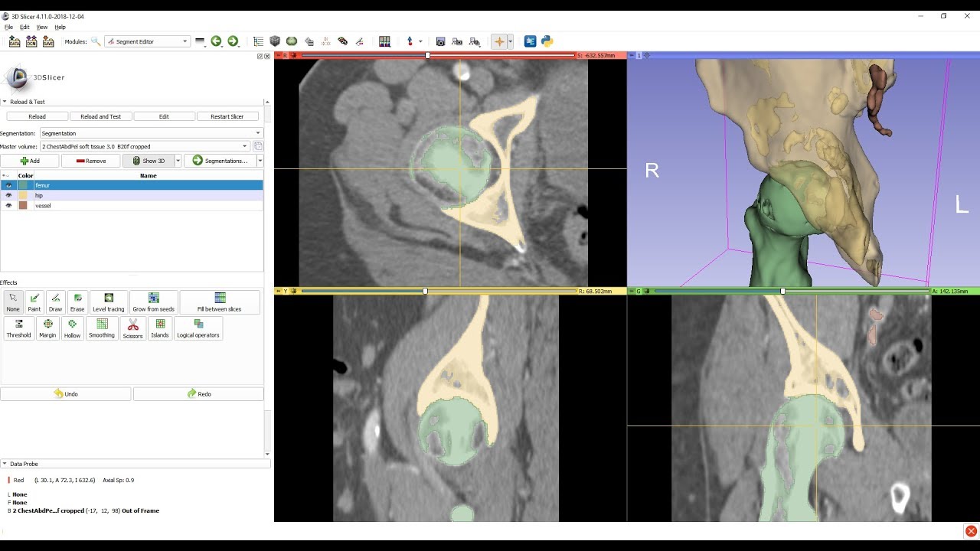Open the Transforms module toolbar icon
The height and width of the screenshot is (551, 980).
[309, 41]
